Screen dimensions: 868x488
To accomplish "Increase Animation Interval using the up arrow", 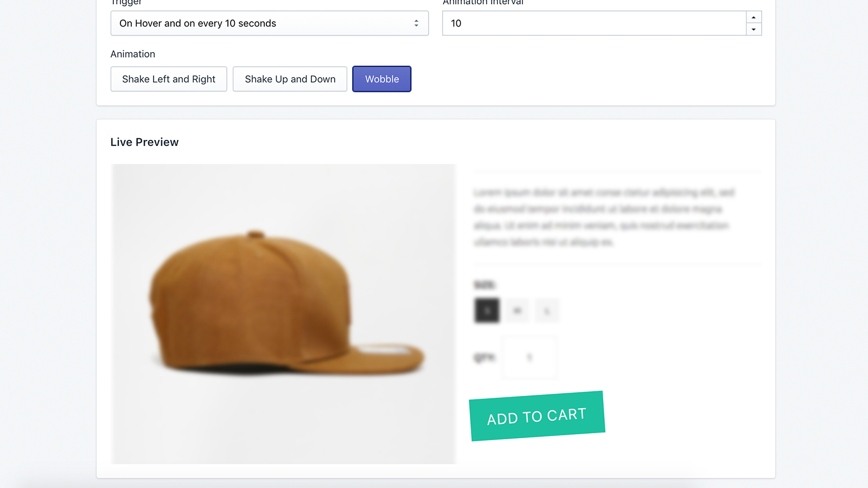I will [754, 17].
